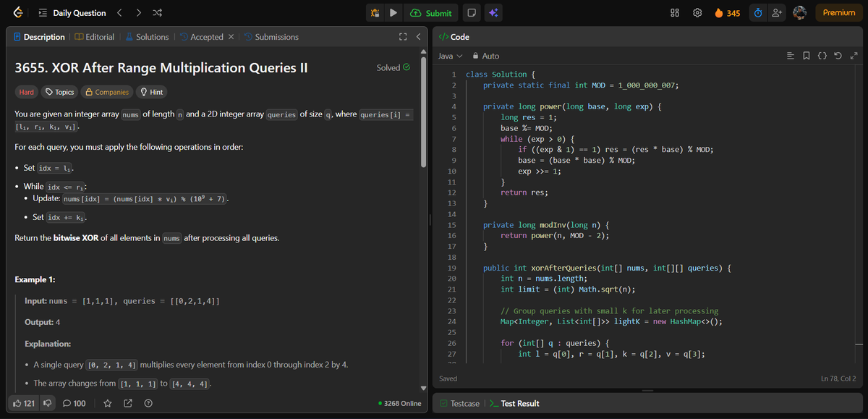Click the Ln 78, Col 2 indicator

click(x=838, y=378)
